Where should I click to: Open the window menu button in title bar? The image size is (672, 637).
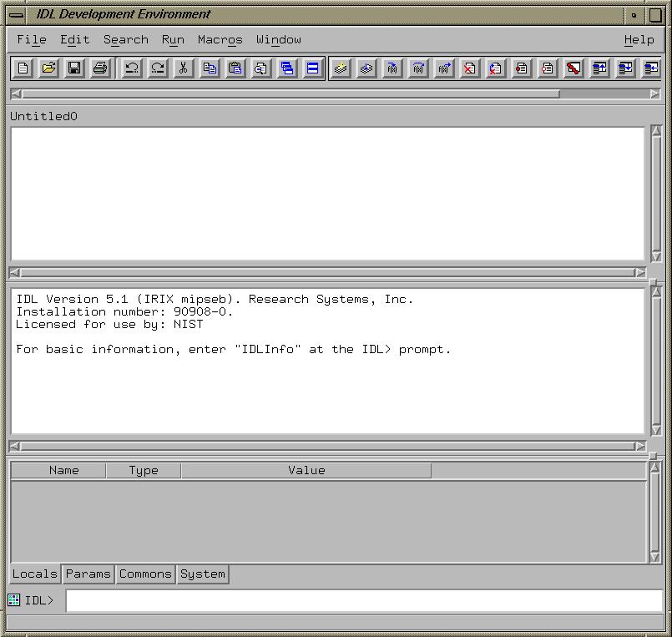pos(17,15)
